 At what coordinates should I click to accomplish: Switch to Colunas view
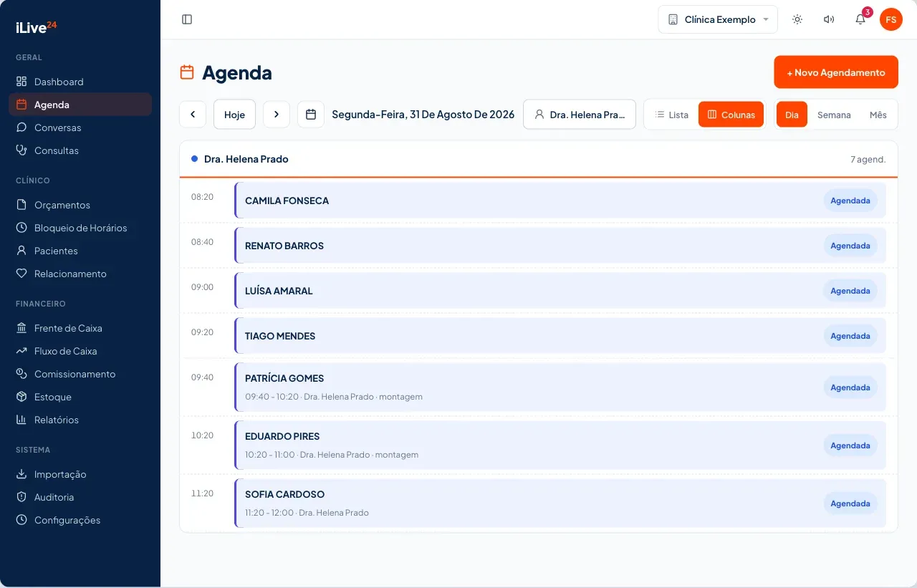click(731, 115)
